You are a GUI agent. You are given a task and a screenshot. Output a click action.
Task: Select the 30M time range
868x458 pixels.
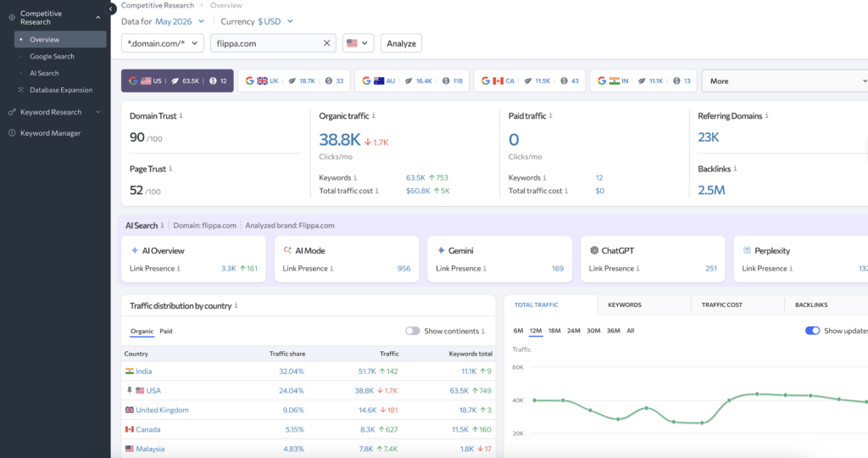[593, 331]
